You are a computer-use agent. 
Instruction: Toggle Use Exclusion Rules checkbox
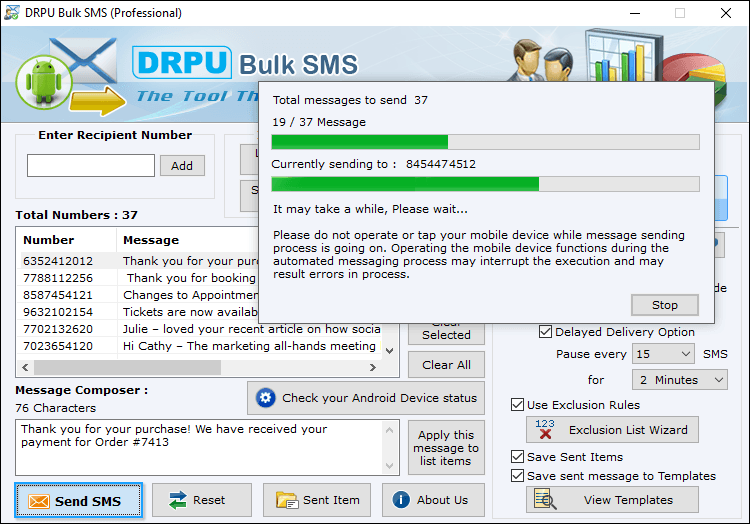tap(517, 405)
